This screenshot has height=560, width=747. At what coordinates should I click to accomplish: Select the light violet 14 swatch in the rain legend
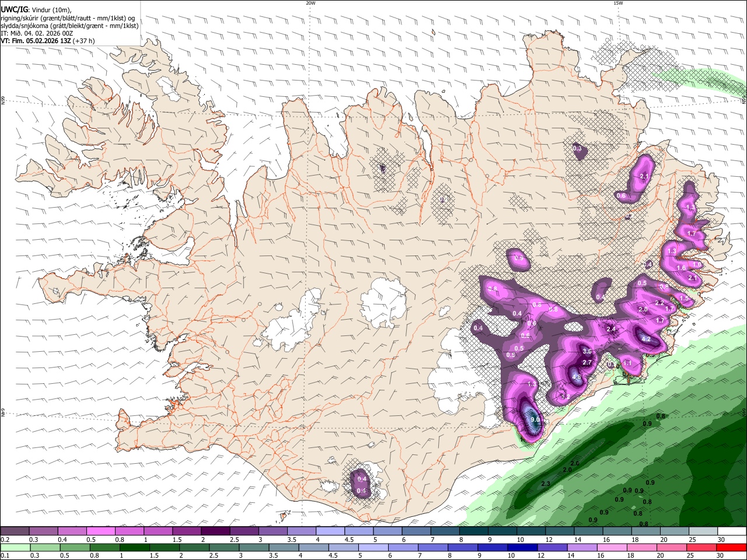pos(582,548)
